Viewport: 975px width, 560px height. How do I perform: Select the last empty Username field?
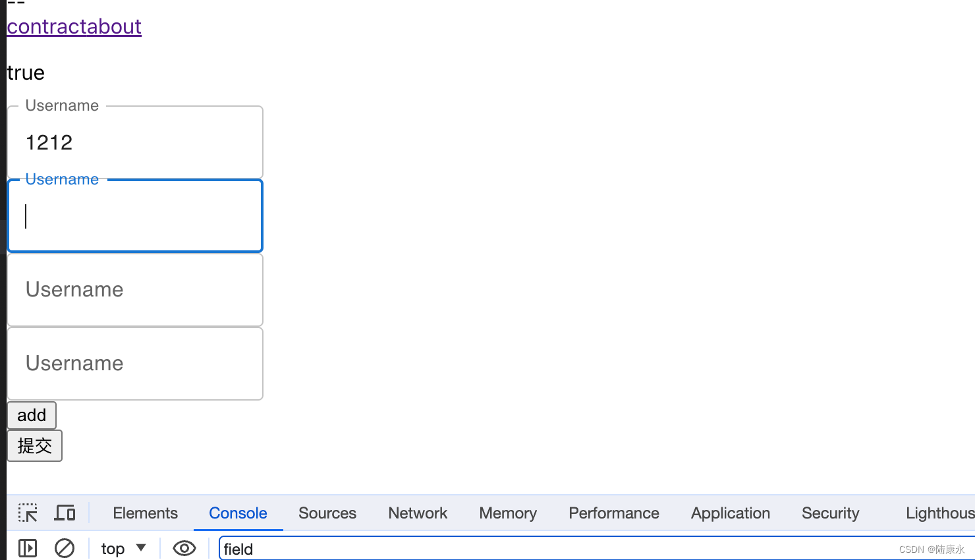135,364
